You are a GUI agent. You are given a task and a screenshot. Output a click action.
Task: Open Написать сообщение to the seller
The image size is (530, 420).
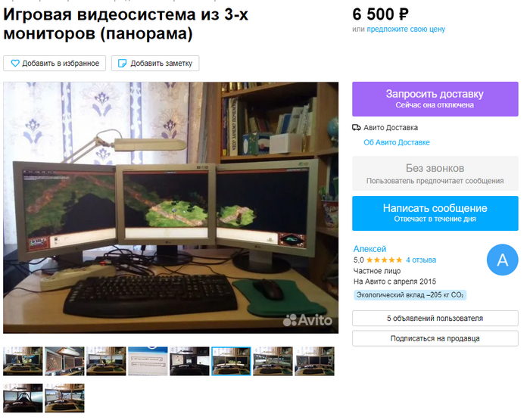tap(435, 213)
